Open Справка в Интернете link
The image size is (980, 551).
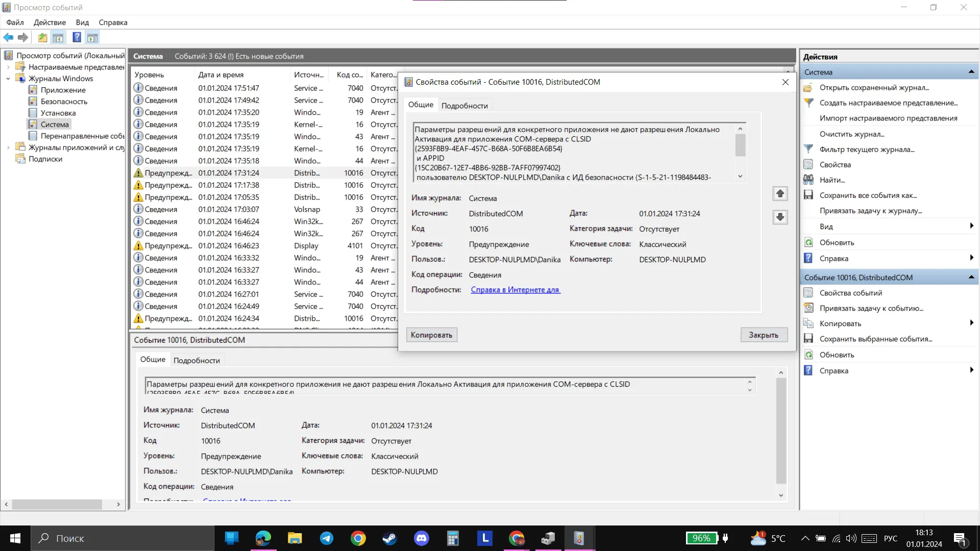pos(516,290)
